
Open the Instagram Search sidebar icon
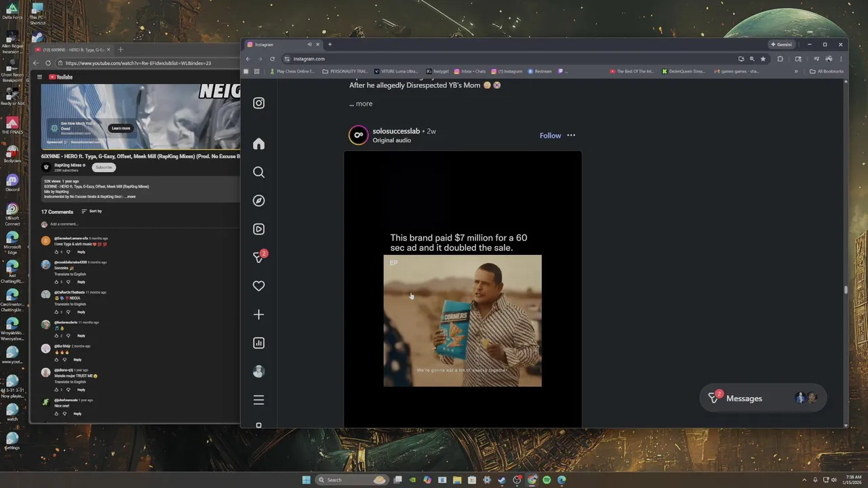tap(258, 172)
